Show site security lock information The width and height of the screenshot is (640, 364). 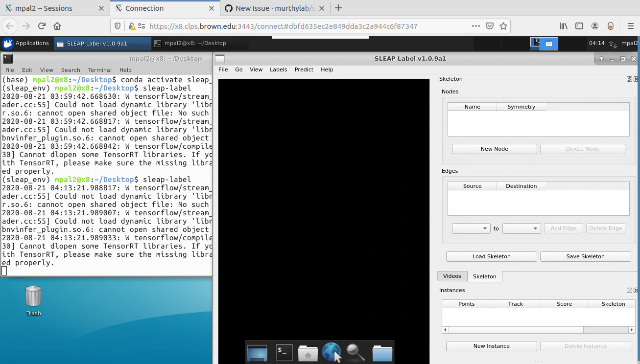tap(132, 26)
